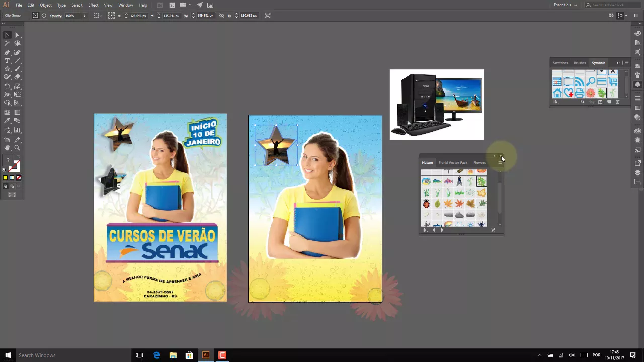Open the Creative Cloud Libraries panel icon in dock
The width and height of the screenshot is (644, 362).
click(x=638, y=131)
